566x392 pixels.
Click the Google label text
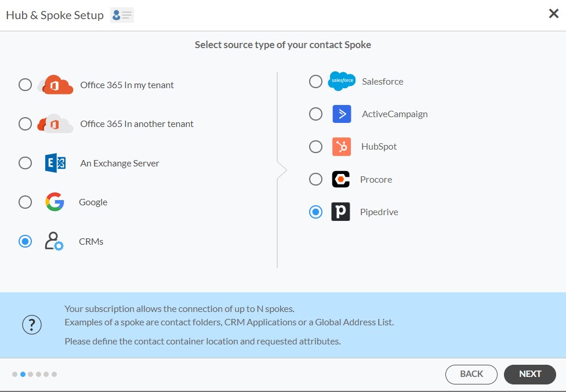pos(93,202)
